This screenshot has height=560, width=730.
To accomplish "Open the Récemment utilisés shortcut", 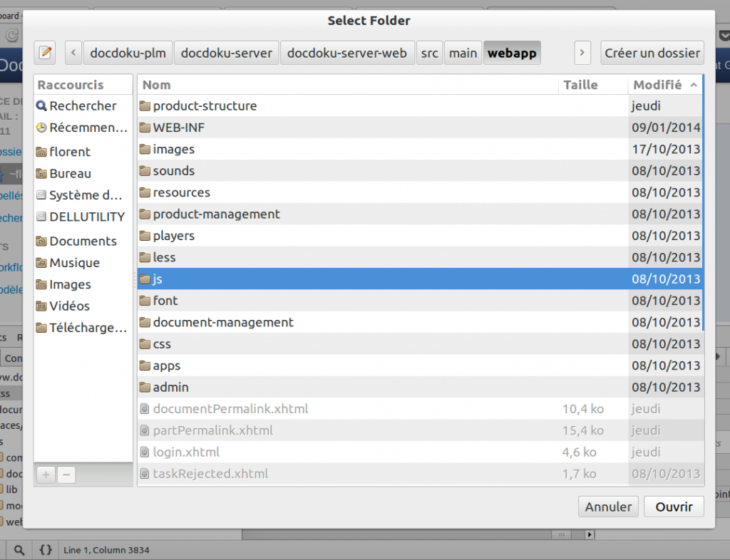I will [x=82, y=128].
